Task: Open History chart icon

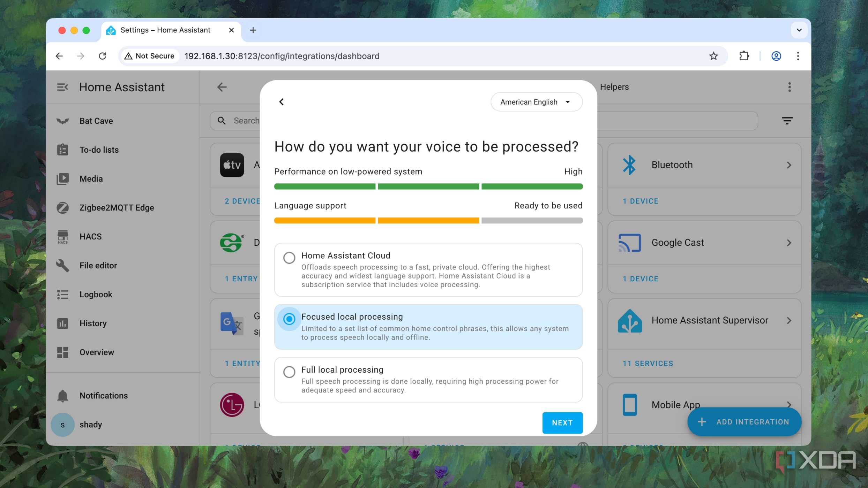Action: coord(62,323)
